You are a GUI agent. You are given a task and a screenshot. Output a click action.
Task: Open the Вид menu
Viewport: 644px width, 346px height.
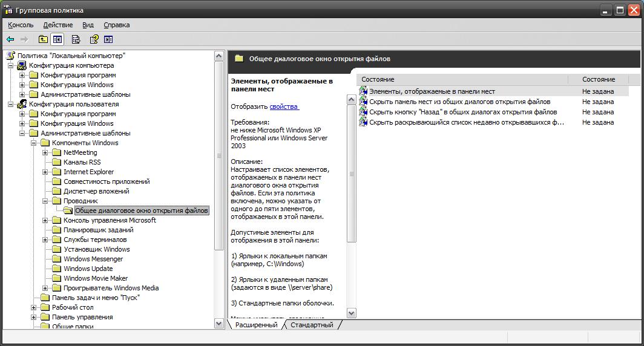pyautogui.click(x=88, y=25)
